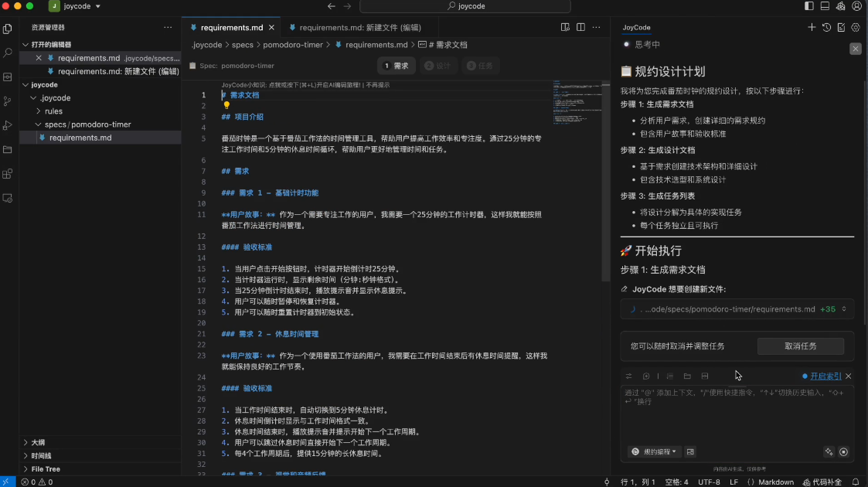The width and height of the screenshot is (868, 487).
Task: Select the JoyCode panel tab
Action: point(636,27)
